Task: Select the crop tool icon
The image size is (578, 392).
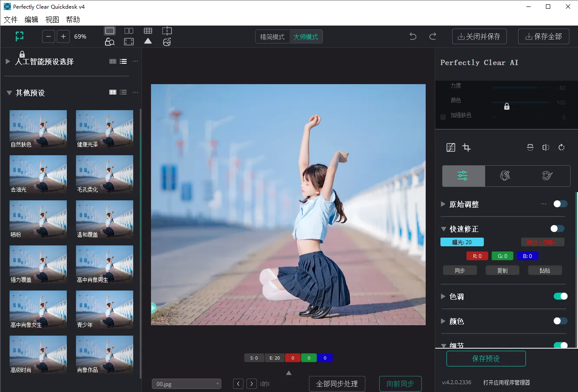Action: coord(466,147)
